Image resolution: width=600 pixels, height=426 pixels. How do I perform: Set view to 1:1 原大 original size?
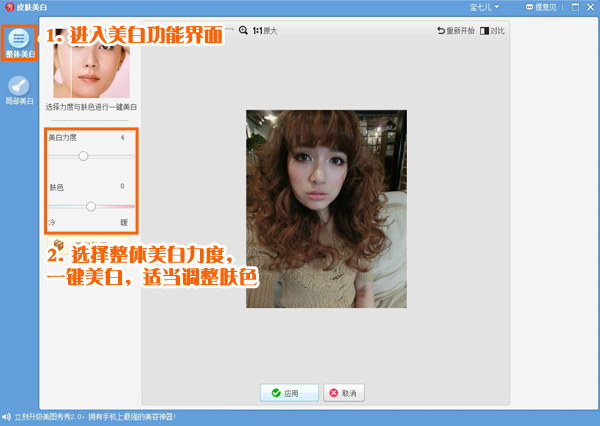pos(265,31)
